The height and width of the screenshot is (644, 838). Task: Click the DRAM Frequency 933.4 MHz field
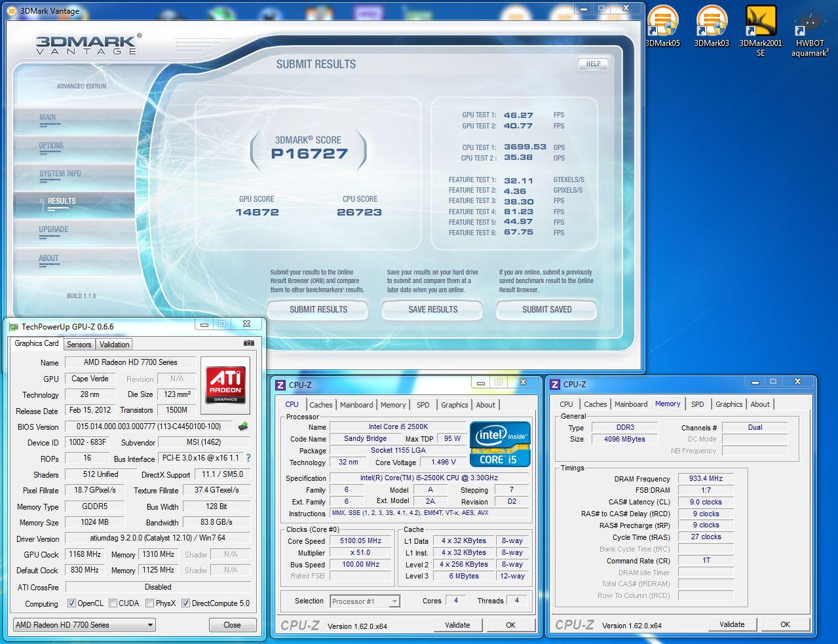pos(706,478)
